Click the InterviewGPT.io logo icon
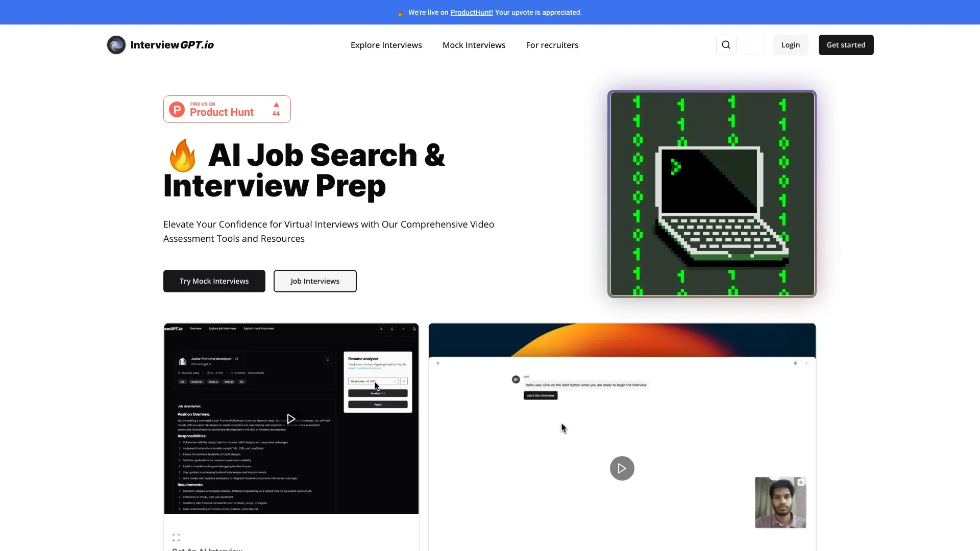This screenshot has width=980, height=551. 116,44
